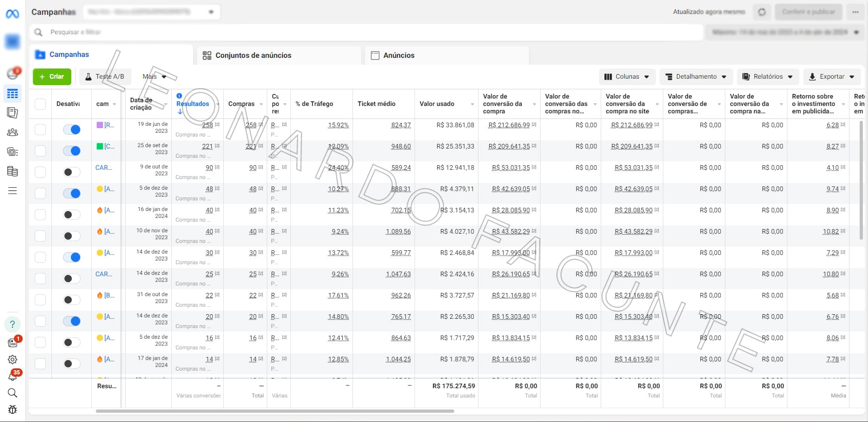Click the sidebar search magnifier icon

[x=13, y=393]
